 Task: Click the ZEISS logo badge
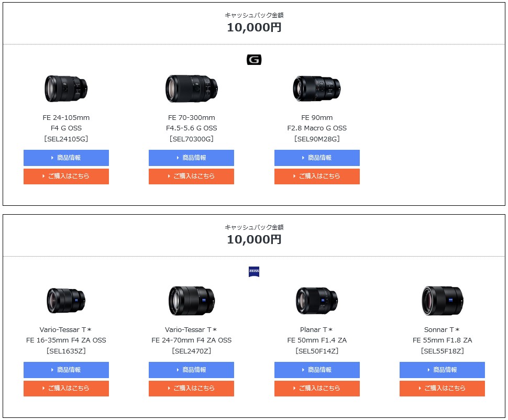[254, 272]
